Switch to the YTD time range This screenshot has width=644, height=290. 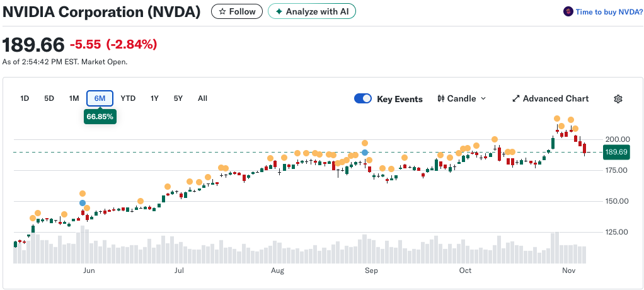point(128,98)
